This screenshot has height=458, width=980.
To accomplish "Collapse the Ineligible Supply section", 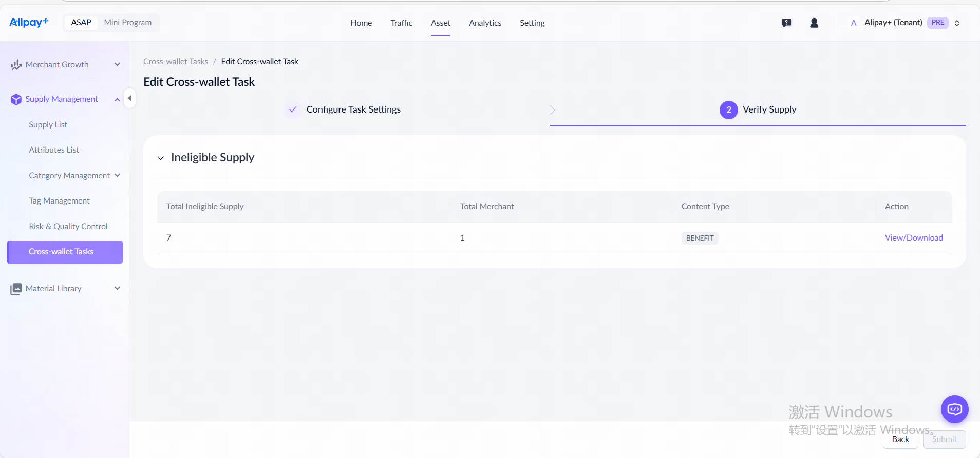I will (161, 158).
